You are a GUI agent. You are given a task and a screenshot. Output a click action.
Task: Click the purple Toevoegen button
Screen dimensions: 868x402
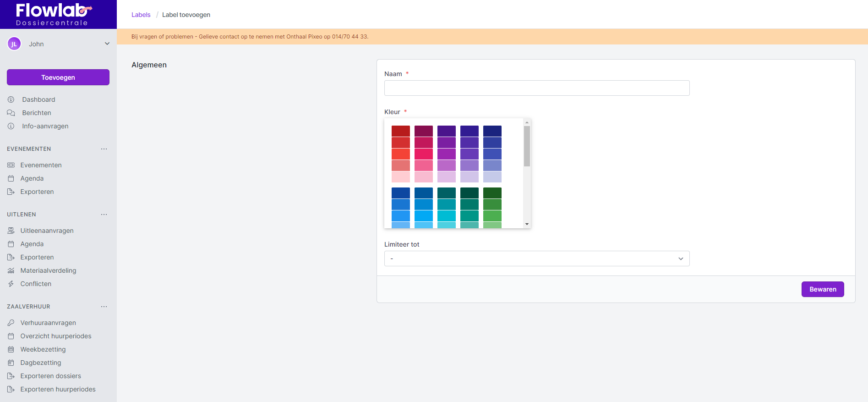pyautogui.click(x=58, y=77)
